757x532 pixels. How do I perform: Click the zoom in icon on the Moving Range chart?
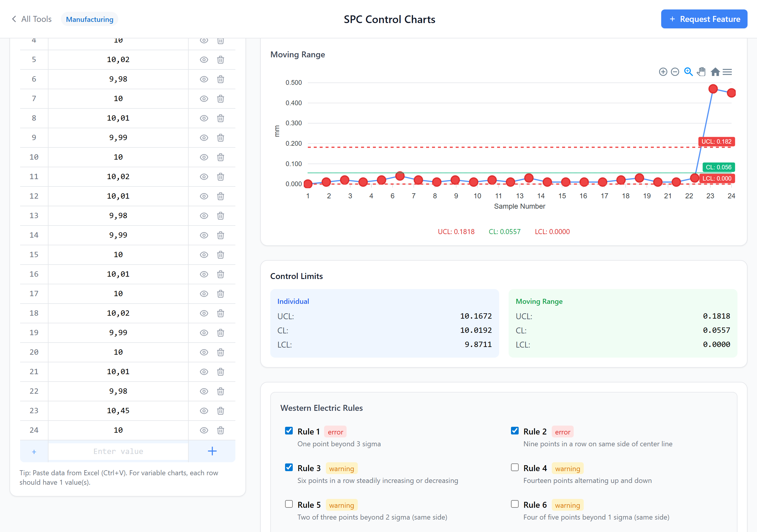(x=663, y=72)
